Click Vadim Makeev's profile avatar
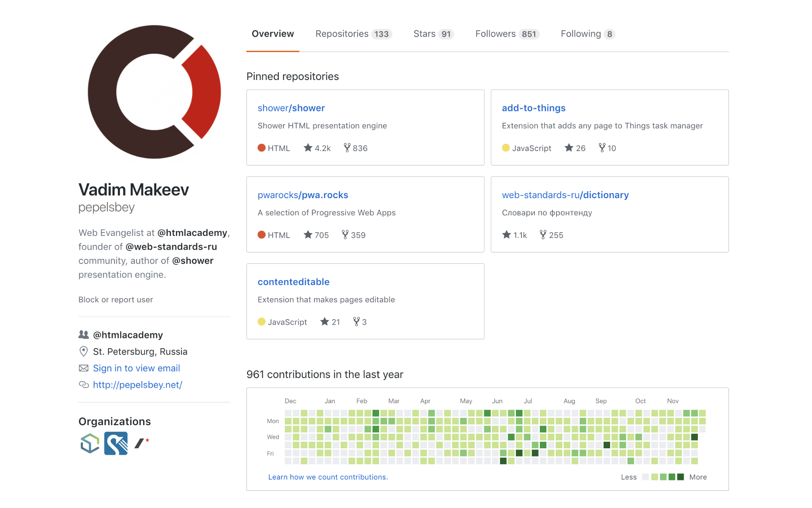The width and height of the screenshot is (812, 508). coord(154,92)
